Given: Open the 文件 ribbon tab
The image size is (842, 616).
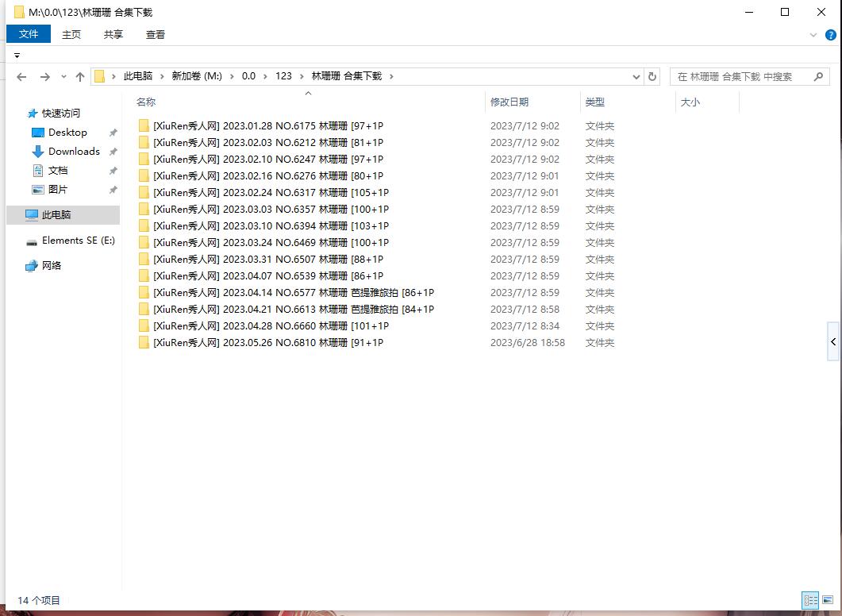Looking at the screenshot, I should pos(29,34).
